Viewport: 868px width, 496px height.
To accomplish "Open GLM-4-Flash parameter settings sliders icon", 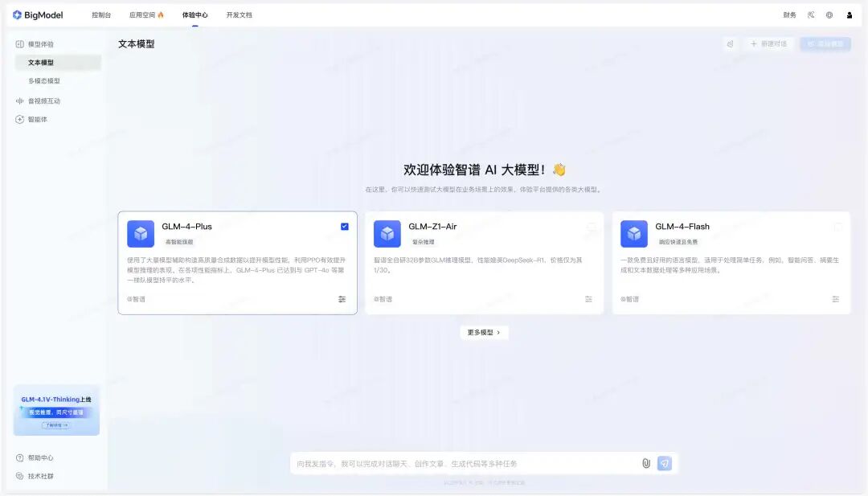I will pos(835,299).
